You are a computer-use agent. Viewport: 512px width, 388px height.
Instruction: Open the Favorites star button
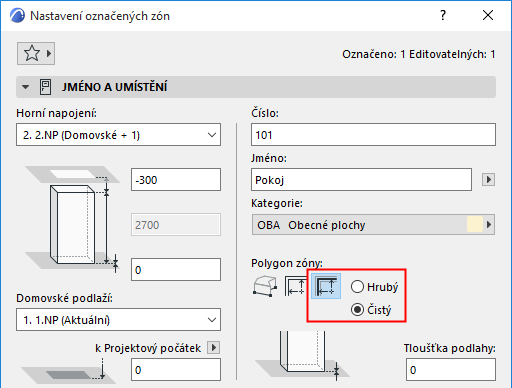point(36,53)
